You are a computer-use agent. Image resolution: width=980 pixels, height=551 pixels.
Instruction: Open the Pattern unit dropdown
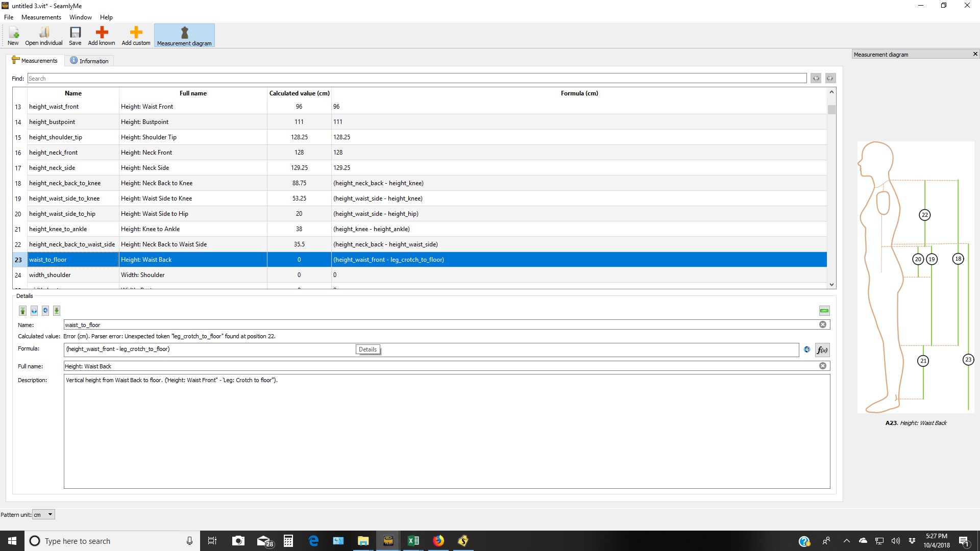pyautogui.click(x=43, y=514)
